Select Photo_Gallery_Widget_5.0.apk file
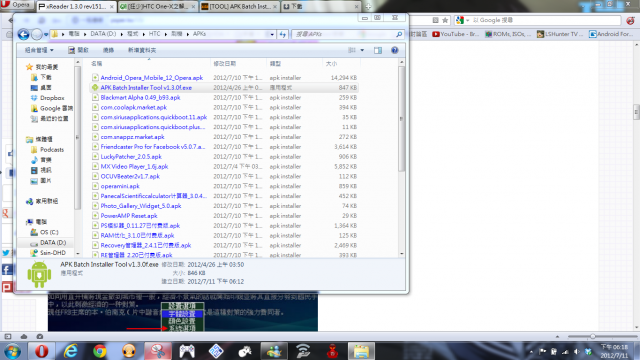640x360 pixels. point(141,206)
